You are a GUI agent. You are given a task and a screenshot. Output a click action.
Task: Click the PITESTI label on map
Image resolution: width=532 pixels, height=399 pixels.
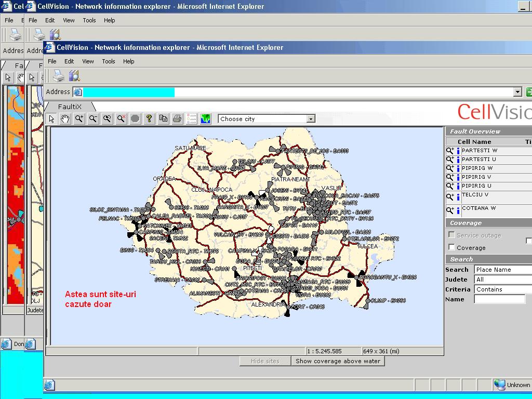pyautogui.click(x=252, y=268)
